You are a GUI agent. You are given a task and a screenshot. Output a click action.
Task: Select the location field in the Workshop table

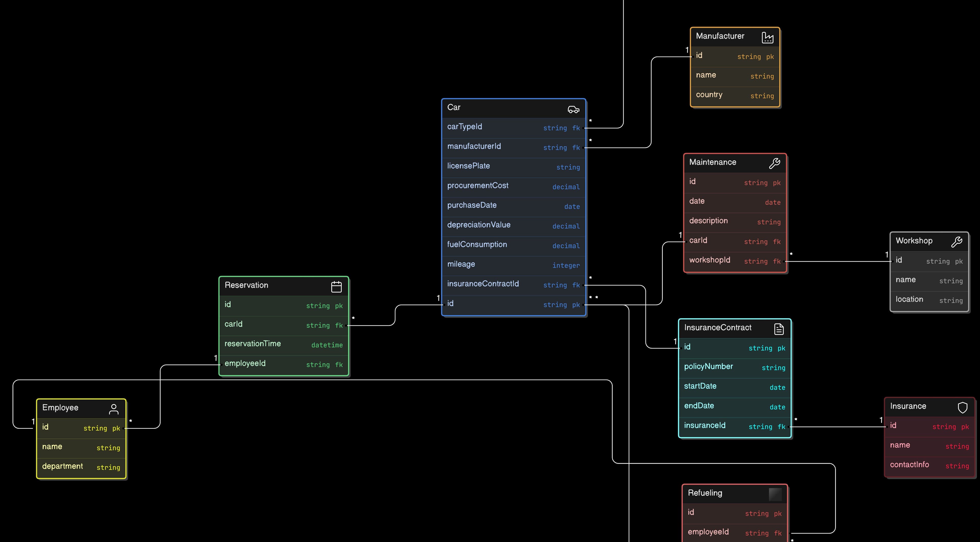pos(909,299)
